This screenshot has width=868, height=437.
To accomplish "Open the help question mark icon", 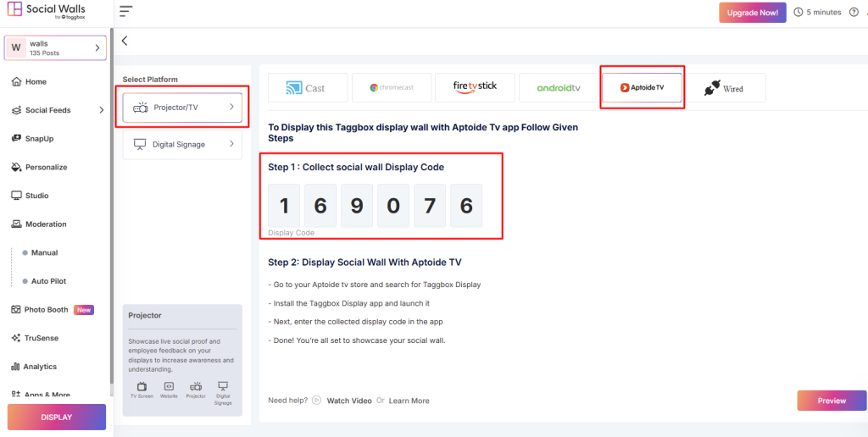I will (x=854, y=12).
